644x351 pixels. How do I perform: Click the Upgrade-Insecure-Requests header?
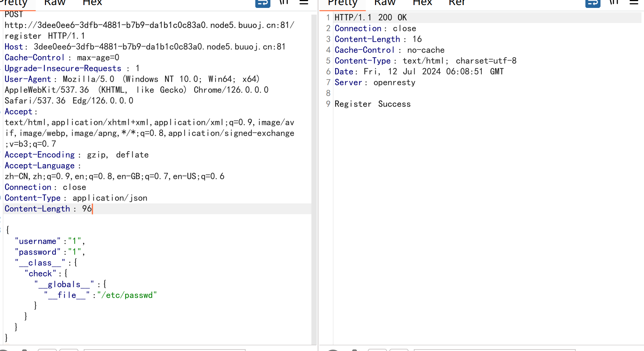72,68
